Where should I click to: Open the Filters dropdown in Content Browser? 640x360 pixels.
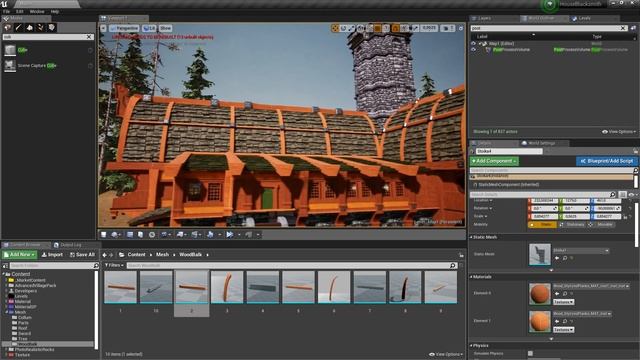tap(114, 265)
